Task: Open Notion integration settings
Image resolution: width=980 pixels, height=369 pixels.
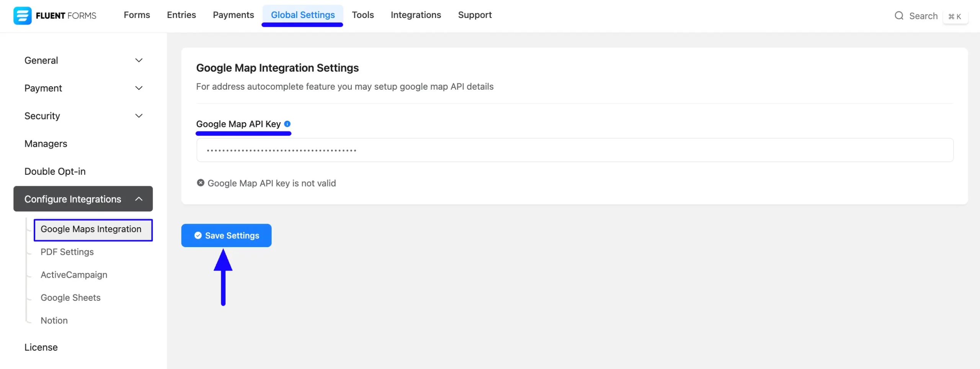Action: coord(54,320)
